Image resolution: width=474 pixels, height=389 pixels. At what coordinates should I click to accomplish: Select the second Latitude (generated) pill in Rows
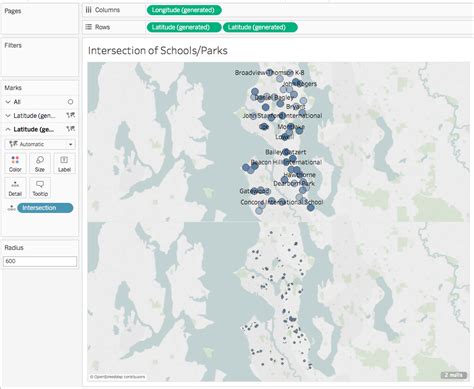[x=260, y=27]
